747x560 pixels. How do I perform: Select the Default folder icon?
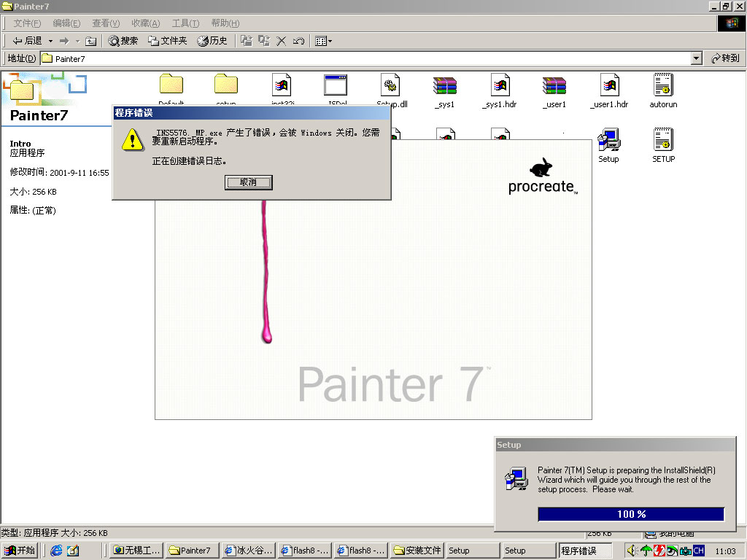click(171, 85)
